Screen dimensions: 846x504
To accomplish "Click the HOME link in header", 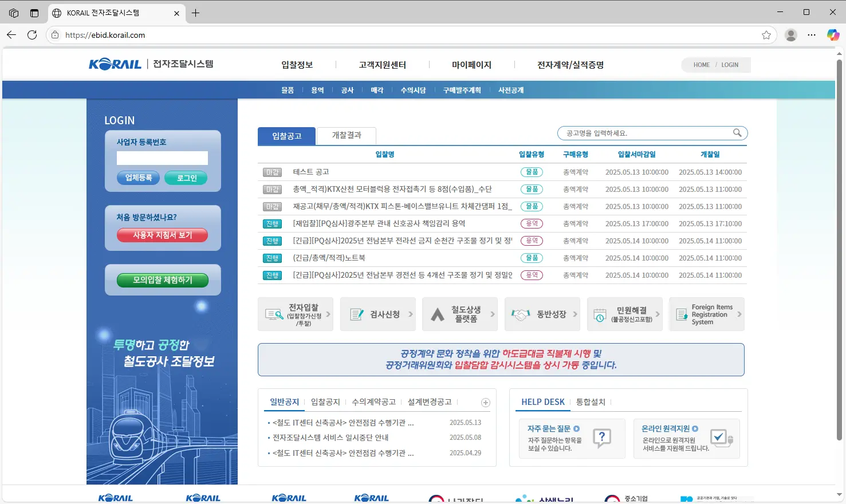I will click(702, 65).
